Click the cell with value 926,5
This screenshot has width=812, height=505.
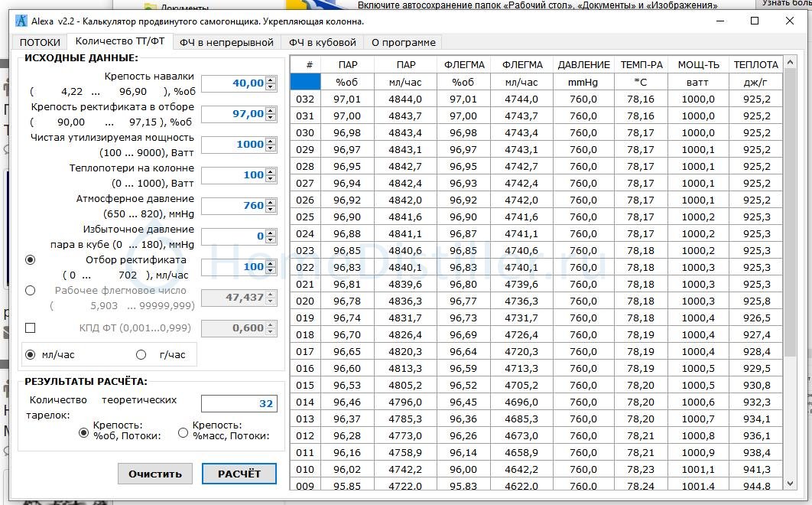click(x=756, y=318)
